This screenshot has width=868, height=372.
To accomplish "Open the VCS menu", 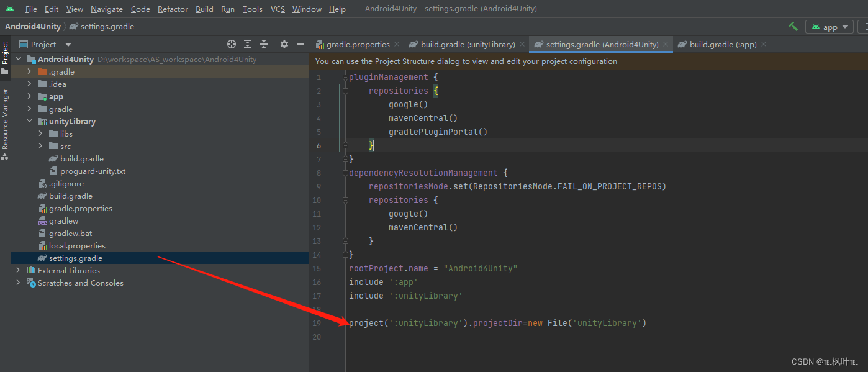I will [278, 9].
